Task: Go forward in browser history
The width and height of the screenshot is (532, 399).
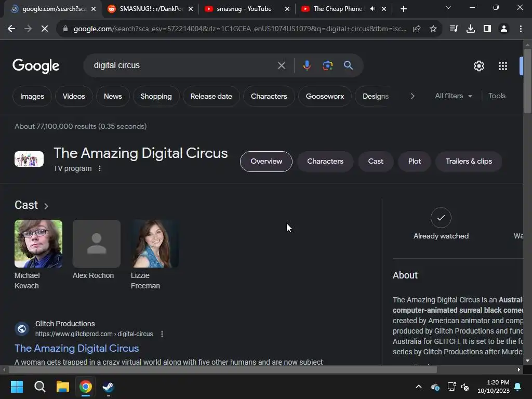Action: coord(28,29)
